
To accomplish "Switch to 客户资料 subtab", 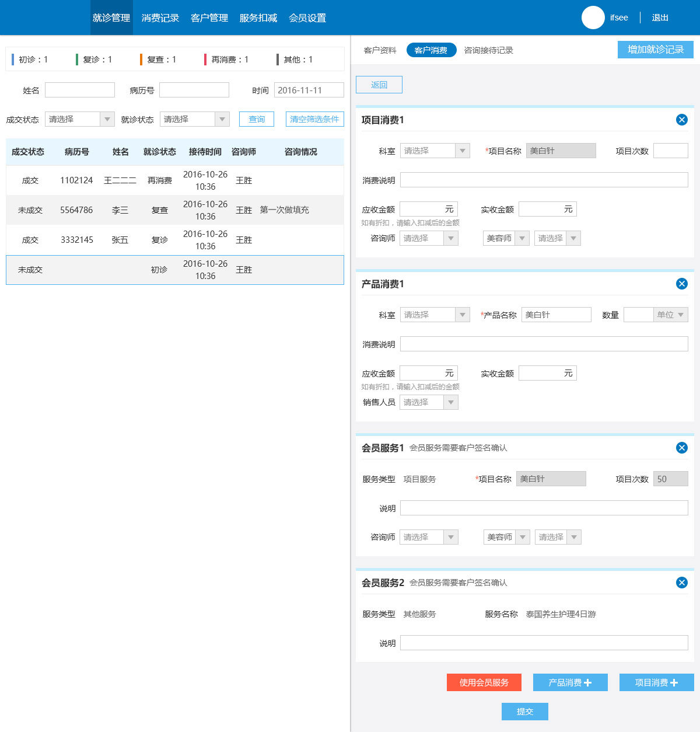I will [x=380, y=50].
